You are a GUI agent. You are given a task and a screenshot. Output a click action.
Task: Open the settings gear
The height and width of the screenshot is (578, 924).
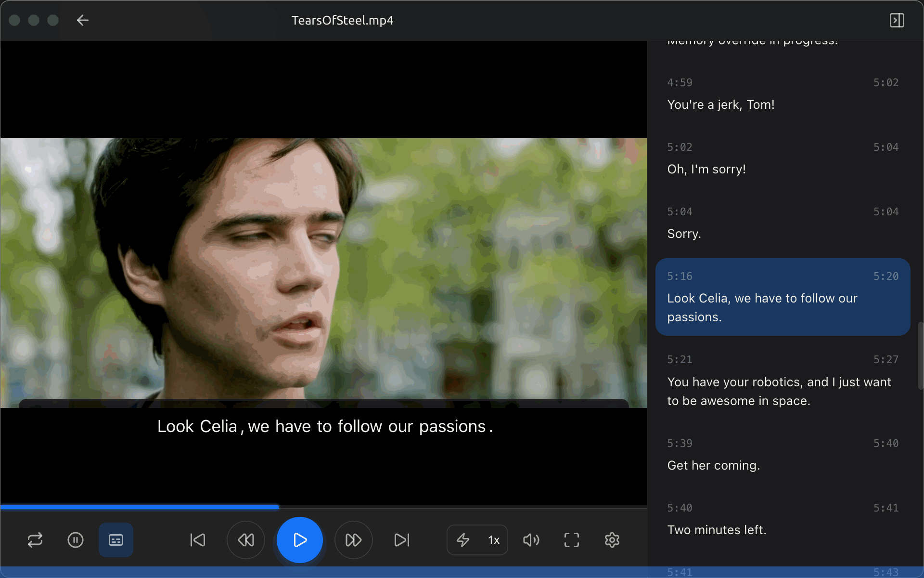pos(612,540)
